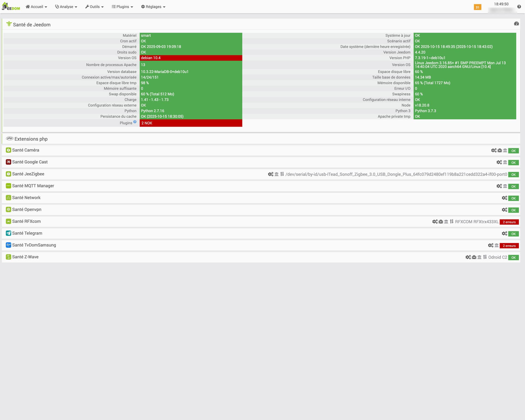Click the building icon in Santé Google Cast row

click(x=505, y=163)
